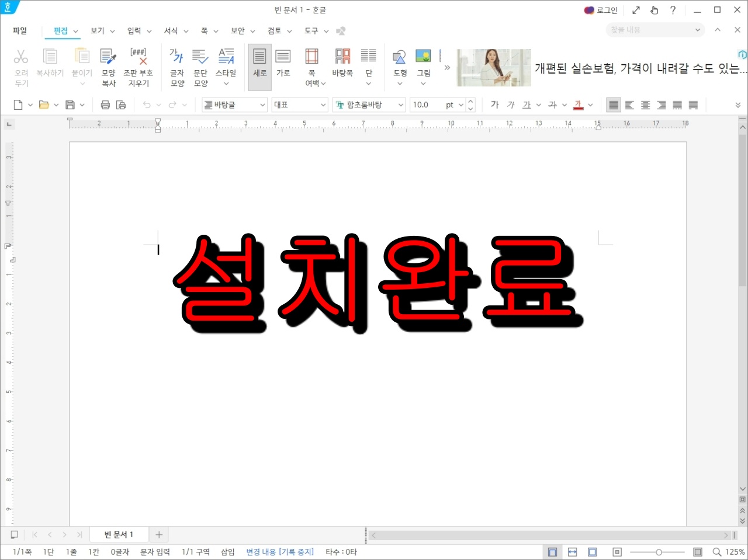Open the font color (글자색) swatch
748x560 pixels.
point(580,105)
